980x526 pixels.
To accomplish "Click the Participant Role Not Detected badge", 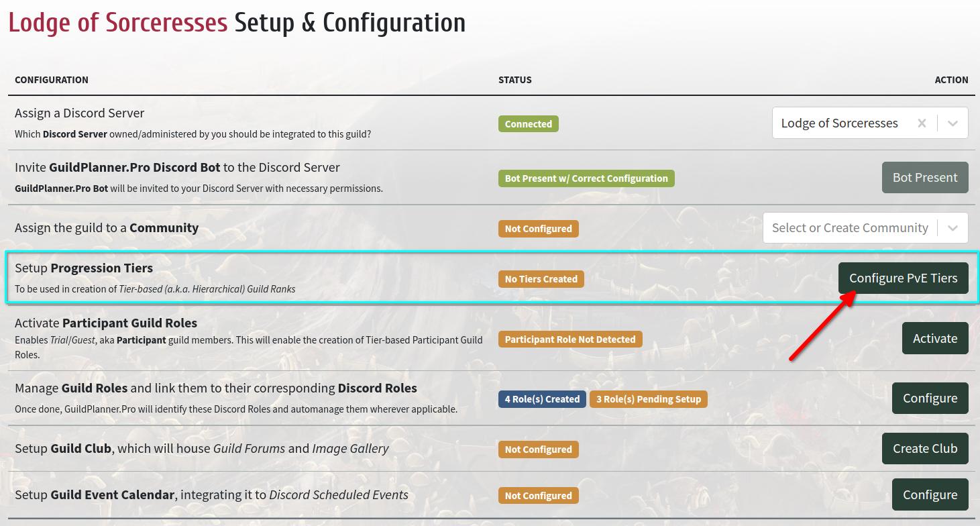I will (570, 339).
